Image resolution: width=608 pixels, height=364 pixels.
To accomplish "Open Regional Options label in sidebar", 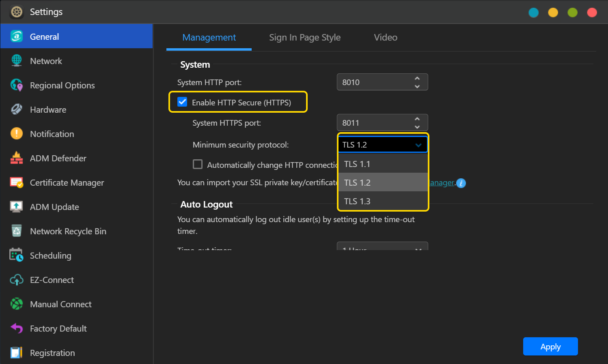I will click(x=62, y=86).
